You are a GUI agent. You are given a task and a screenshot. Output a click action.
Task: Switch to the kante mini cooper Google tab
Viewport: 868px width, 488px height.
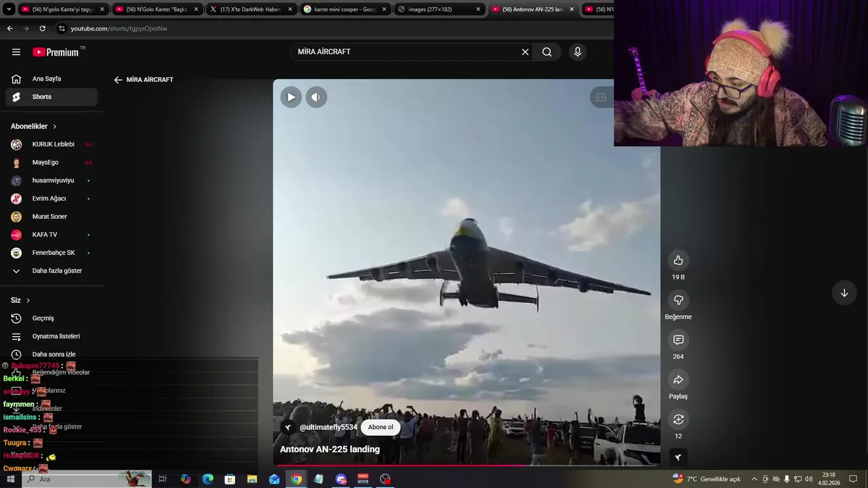344,9
